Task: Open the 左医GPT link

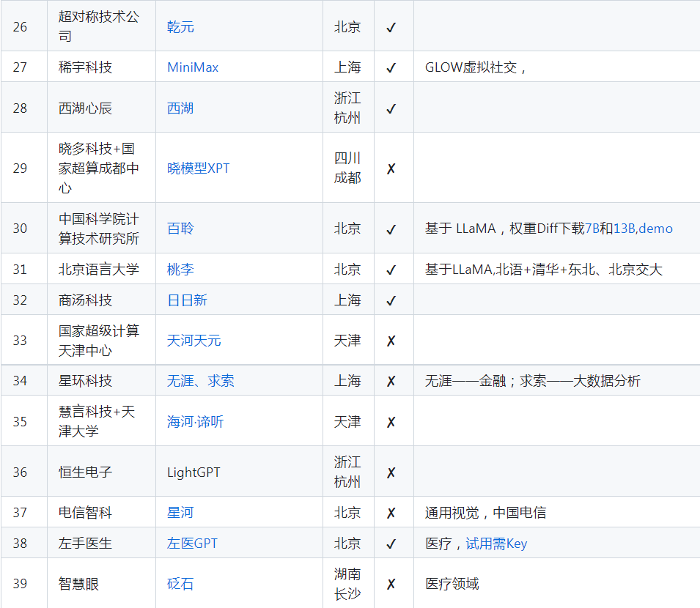Action: point(192,544)
